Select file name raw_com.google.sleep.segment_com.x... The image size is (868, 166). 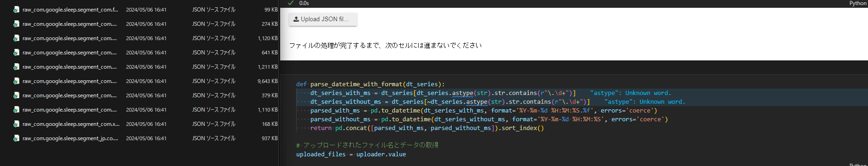click(x=71, y=124)
